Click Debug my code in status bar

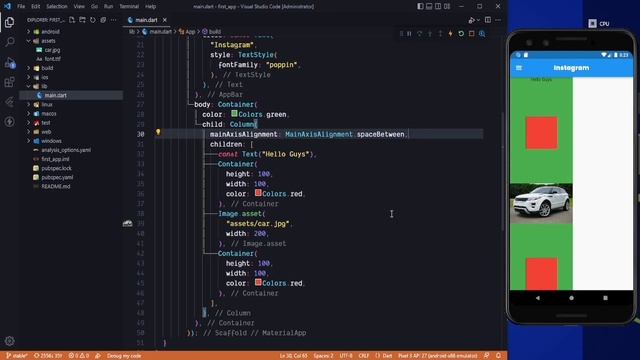coord(124,356)
